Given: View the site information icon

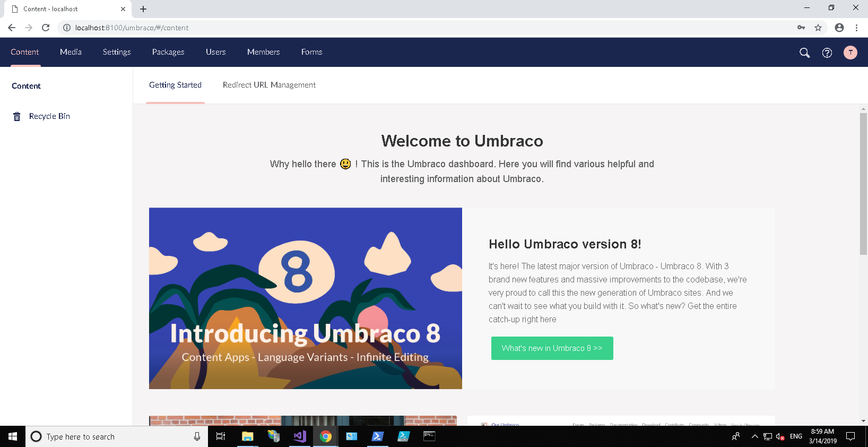Looking at the screenshot, I should click(67, 28).
